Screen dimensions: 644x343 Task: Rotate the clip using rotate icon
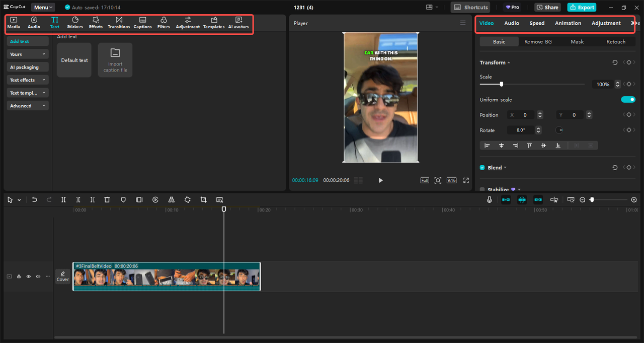(187, 200)
